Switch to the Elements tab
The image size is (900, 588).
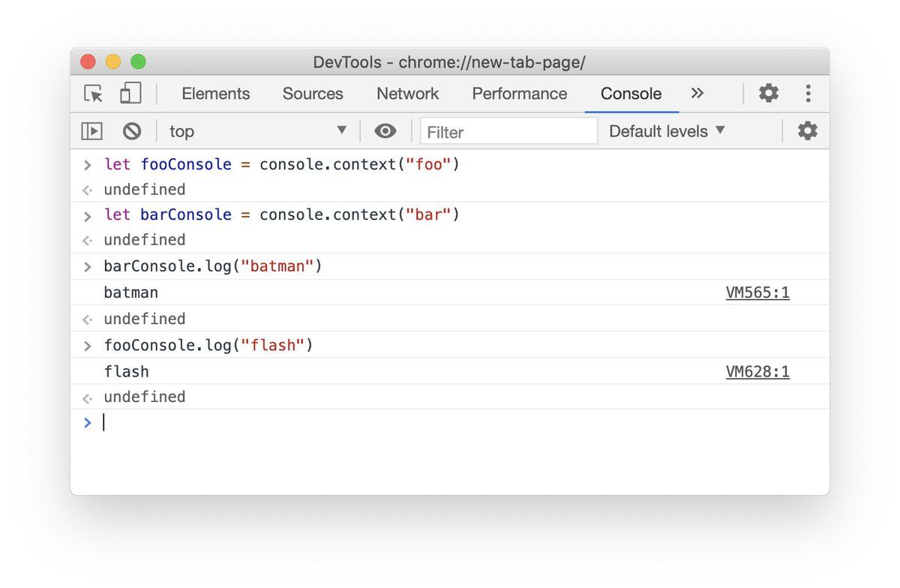pos(216,94)
